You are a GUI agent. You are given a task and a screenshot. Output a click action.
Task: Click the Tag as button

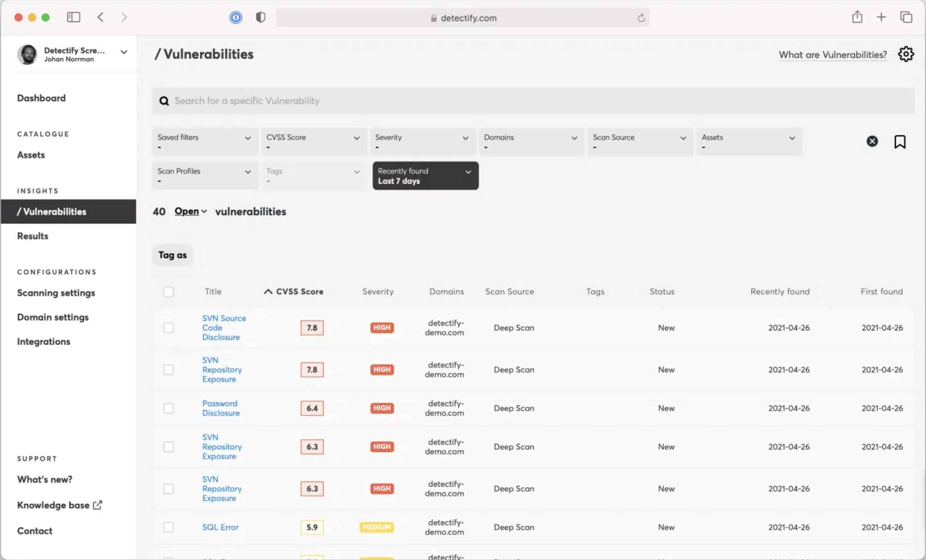tap(172, 255)
